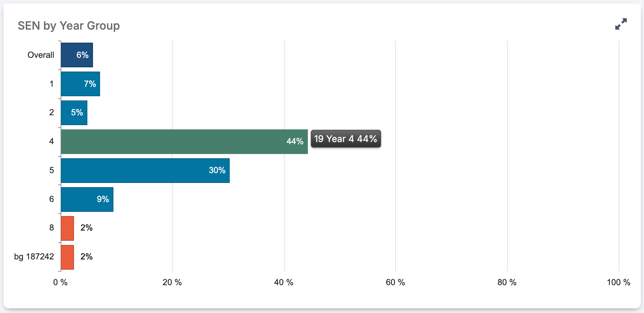This screenshot has width=644, height=313.
Task: Click the 'bg 187242' axis label
Action: pos(34,257)
